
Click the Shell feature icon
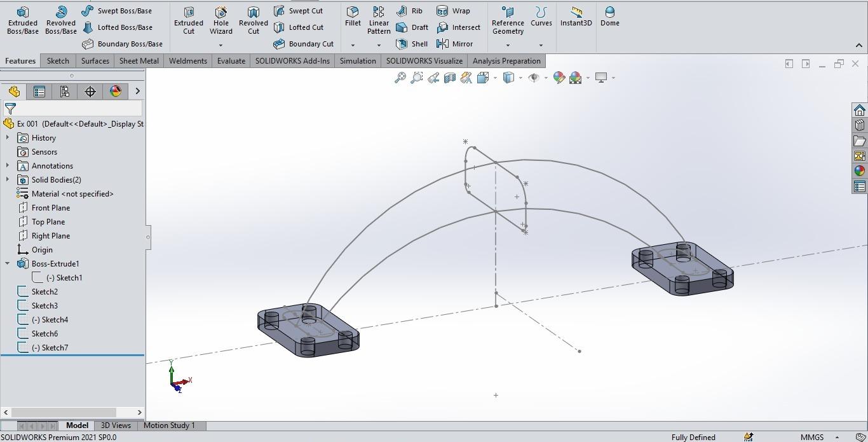click(x=402, y=44)
